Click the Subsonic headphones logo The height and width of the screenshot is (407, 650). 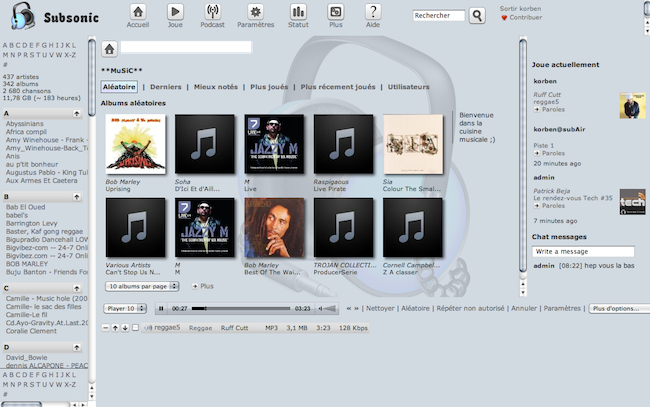click(x=23, y=16)
